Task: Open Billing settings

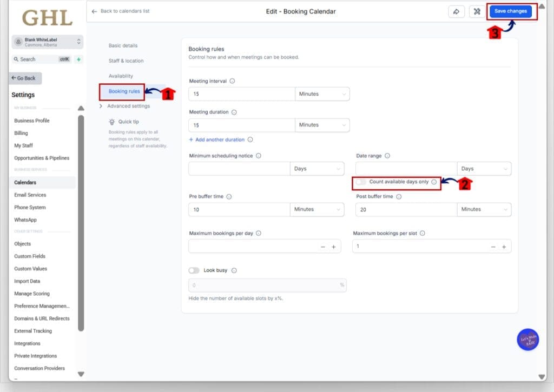Action: [x=21, y=133]
